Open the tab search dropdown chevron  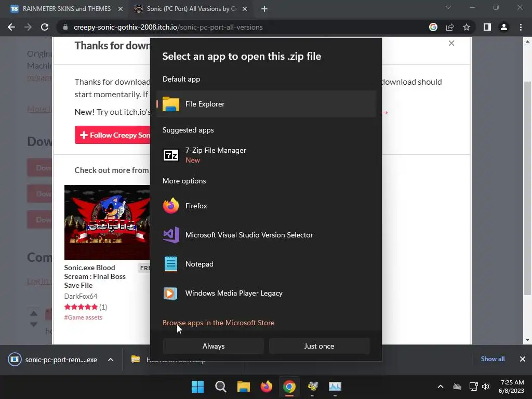click(x=448, y=7)
